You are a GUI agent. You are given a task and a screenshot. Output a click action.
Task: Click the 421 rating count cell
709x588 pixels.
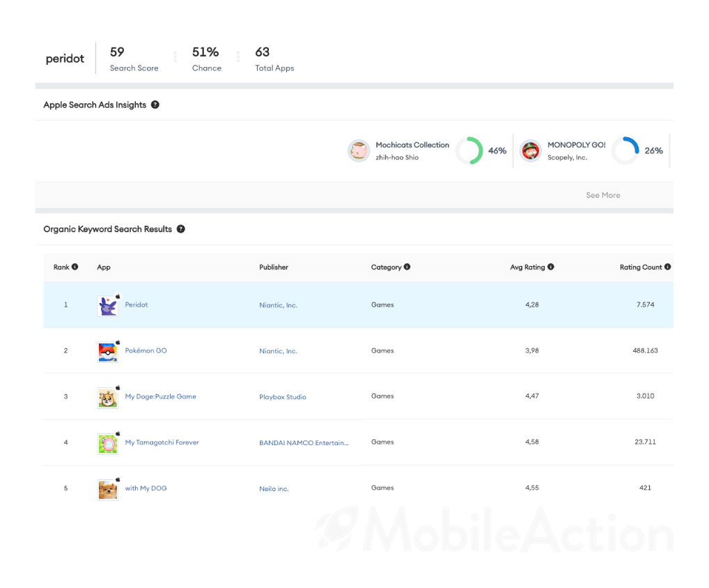click(x=645, y=488)
